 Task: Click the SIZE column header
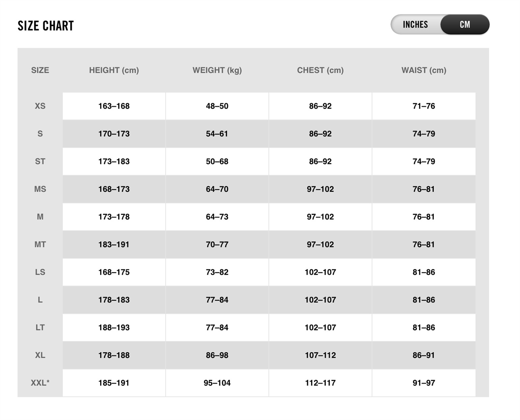tap(40, 70)
